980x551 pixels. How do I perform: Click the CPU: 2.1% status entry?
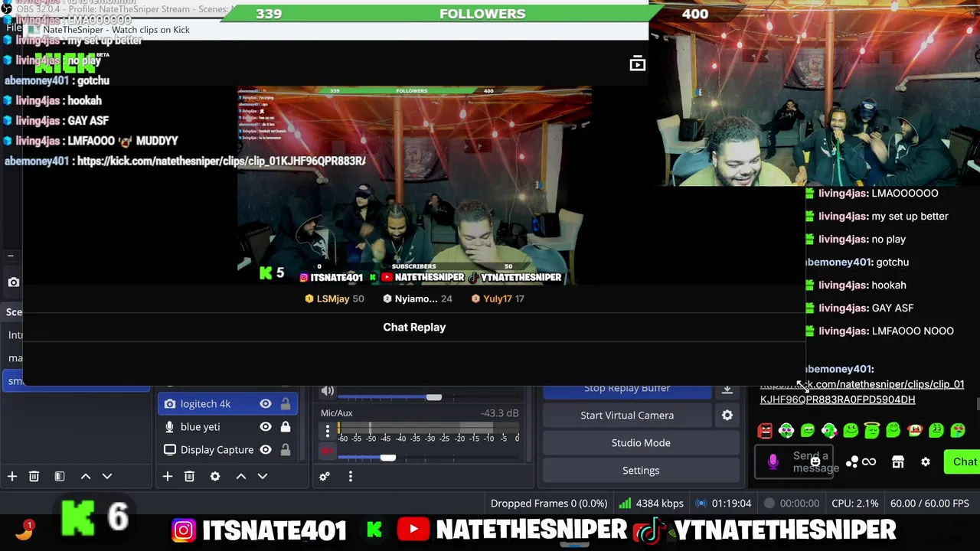pyautogui.click(x=854, y=503)
